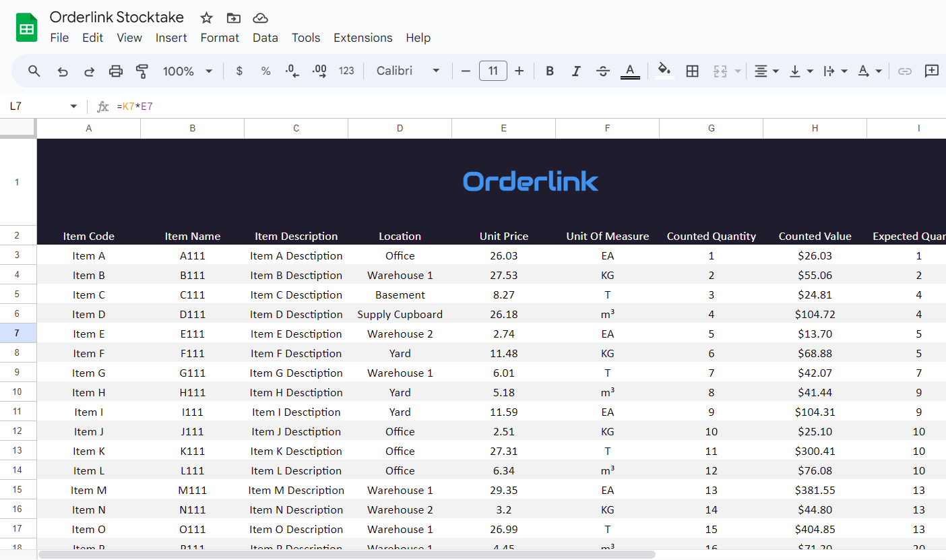946x560 pixels.
Task: Click the move to folder icon
Action: (233, 18)
